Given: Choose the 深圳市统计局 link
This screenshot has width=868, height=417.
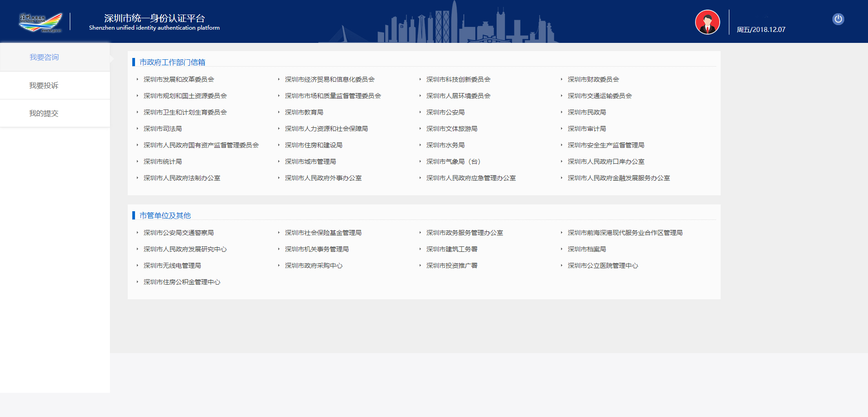Looking at the screenshot, I should [x=162, y=162].
